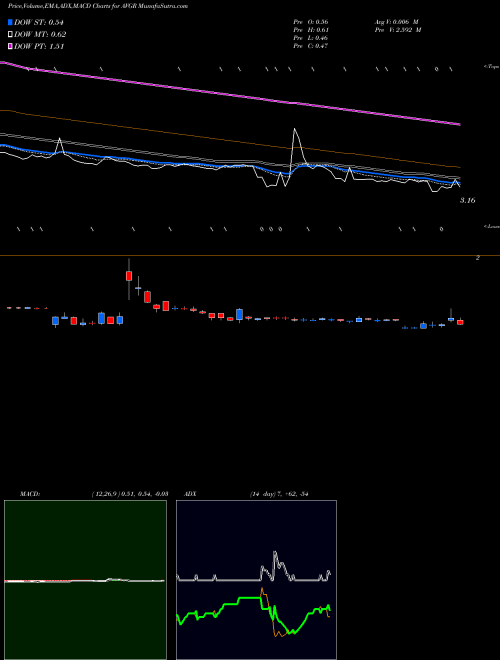Screen dimensions: 500x660
Task: Click the 'Pre L: 0.46' value
Action: pyautogui.click(x=311, y=38)
